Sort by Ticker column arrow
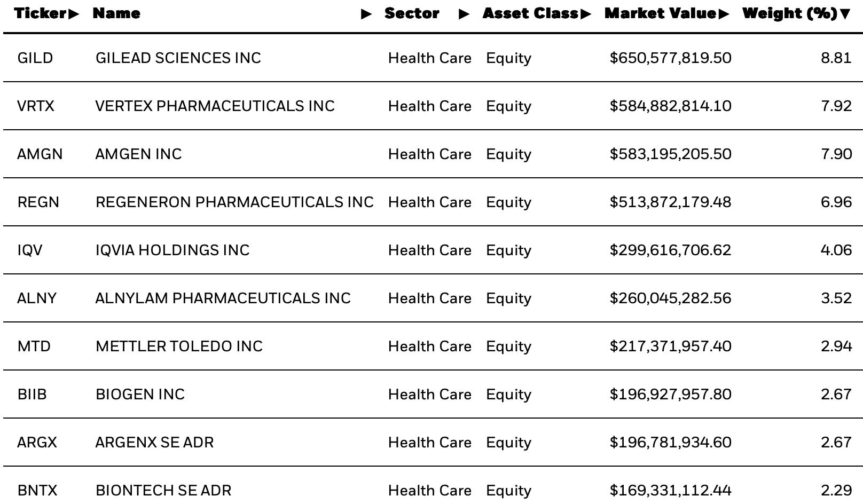The image size is (863, 504). 73,14
